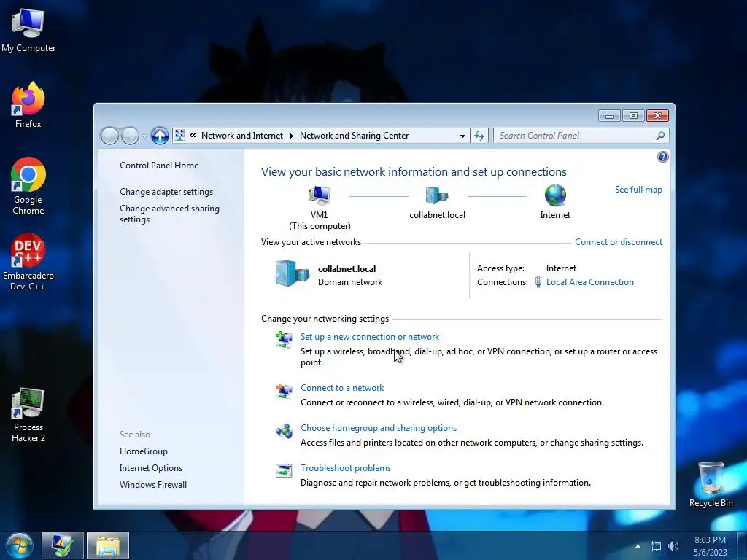The width and height of the screenshot is (747, 560).
Task: Expand arrow after Network and Internet
Action: coord(292,136)
